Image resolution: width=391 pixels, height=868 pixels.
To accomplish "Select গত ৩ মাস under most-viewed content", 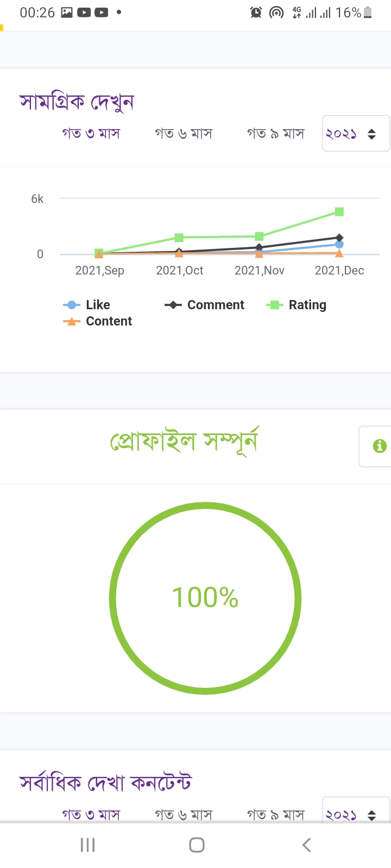I will coord(91,814).
